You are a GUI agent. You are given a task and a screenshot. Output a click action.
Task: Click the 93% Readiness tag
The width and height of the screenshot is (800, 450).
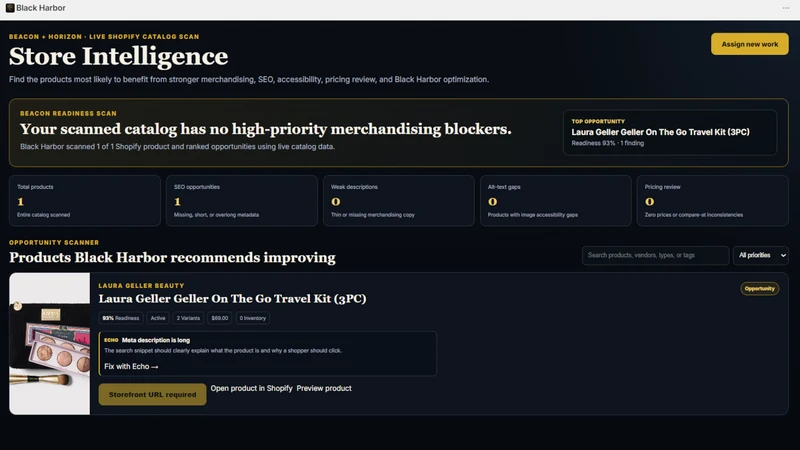click(121, 318)
